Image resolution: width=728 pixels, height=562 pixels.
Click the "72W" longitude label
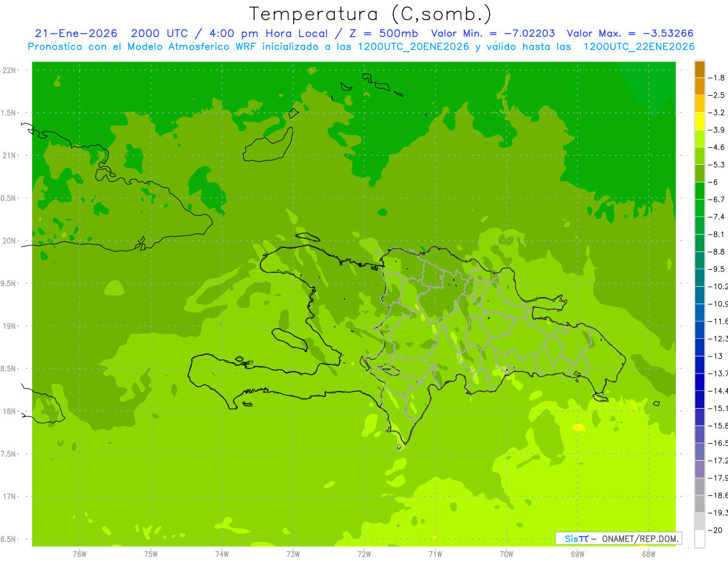364,554
